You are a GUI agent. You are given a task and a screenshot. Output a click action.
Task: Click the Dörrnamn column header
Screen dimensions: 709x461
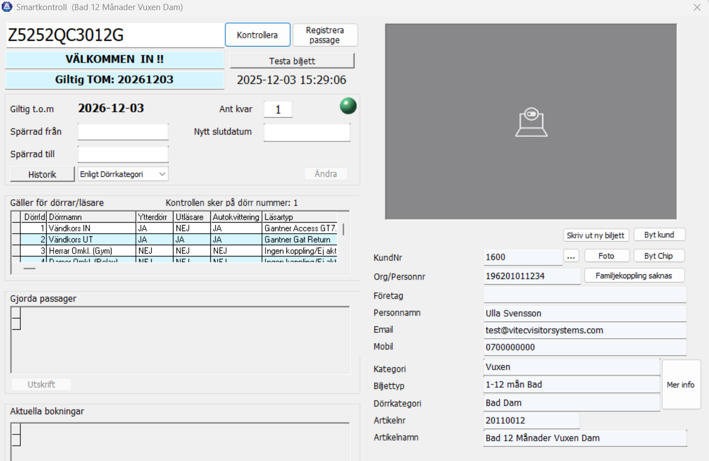coord(91,217)
